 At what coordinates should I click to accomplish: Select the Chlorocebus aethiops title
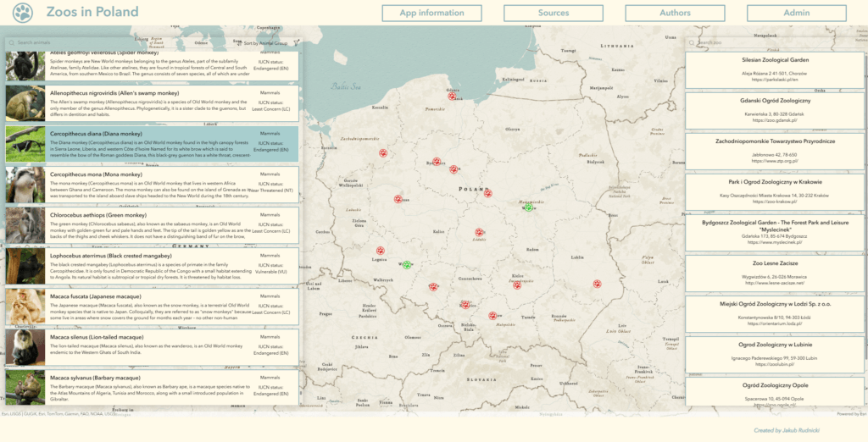(98, 215)
